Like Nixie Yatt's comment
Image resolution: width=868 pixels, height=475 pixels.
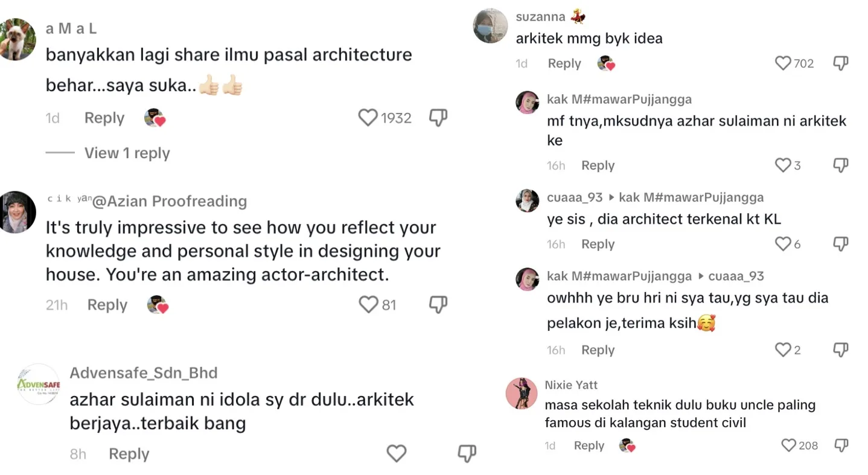789,445
